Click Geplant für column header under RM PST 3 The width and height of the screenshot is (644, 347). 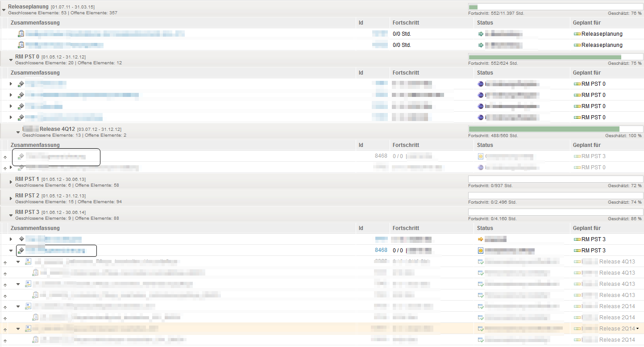point(587,228)
